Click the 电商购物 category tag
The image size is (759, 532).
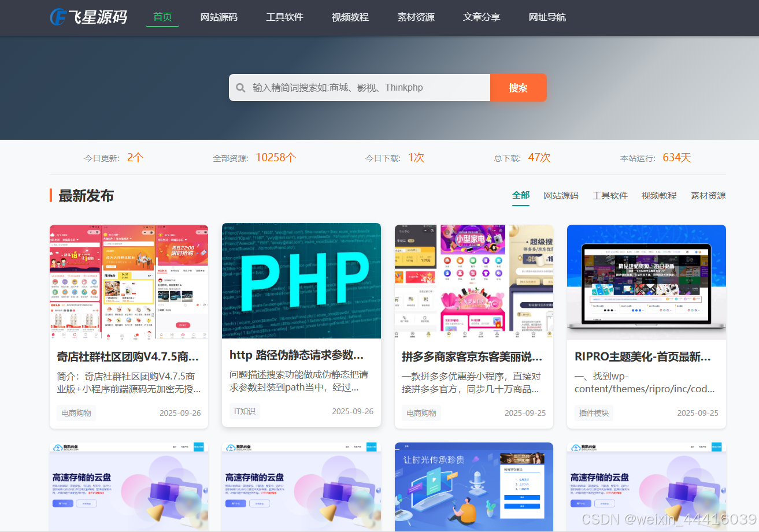(76, 412)
